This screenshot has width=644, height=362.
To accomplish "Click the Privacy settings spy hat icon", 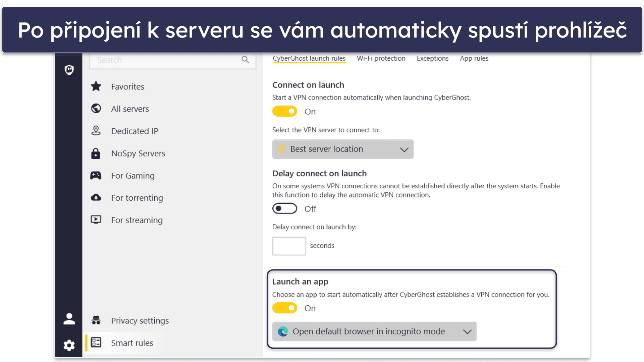I will pyautogui.click(x=96, y=320).
